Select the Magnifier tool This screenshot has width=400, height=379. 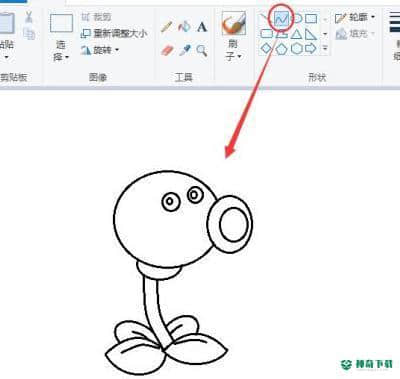tap(202, 51)
